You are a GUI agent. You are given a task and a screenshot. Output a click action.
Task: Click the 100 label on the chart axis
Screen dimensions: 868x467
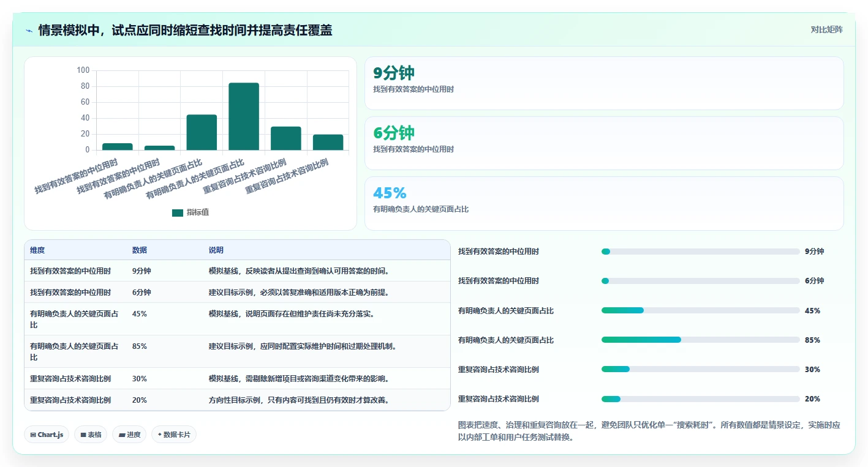click(x=83, y=70)
